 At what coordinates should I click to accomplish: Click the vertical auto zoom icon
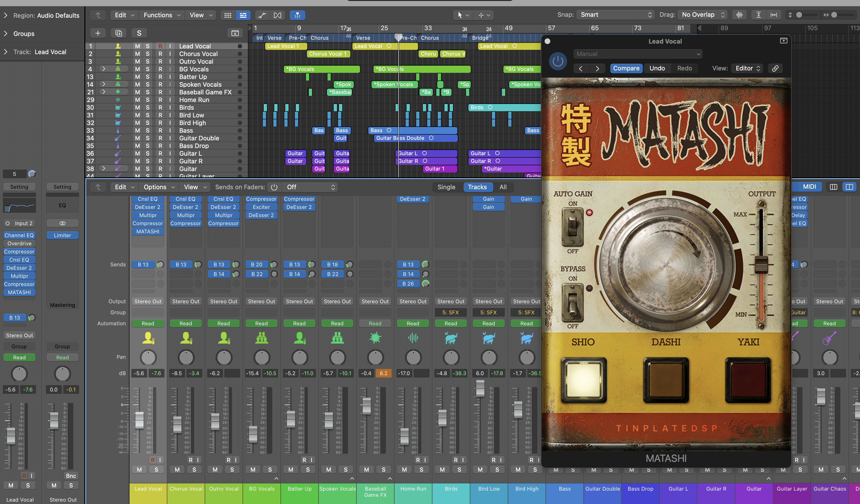pyautogui.click(x=758, y=15)
